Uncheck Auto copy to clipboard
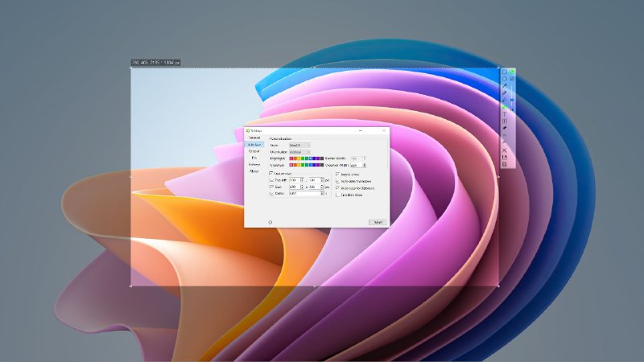This screenshot has width=644, height=362. tap(337, 187)
